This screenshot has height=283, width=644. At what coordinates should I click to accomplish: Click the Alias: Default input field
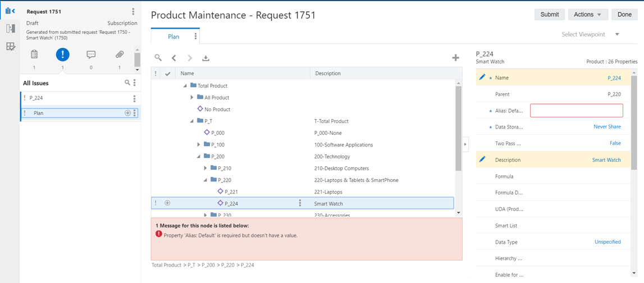pos(576,111)
